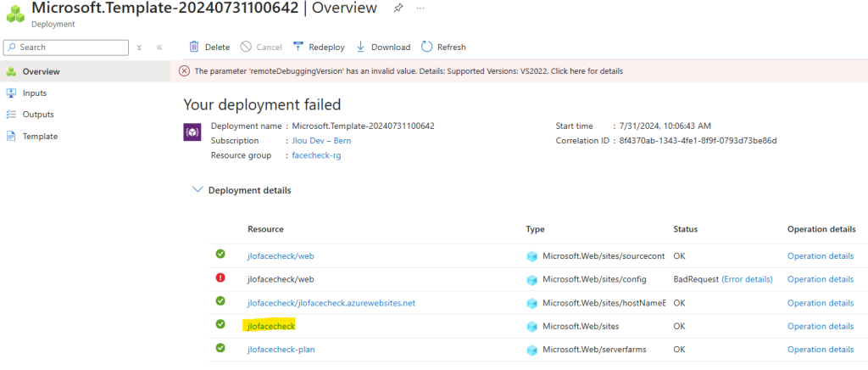This screenshot has height=370, width=868.
Task: Open Operation details for hostNameBindings row
Action: pos(821,303)
